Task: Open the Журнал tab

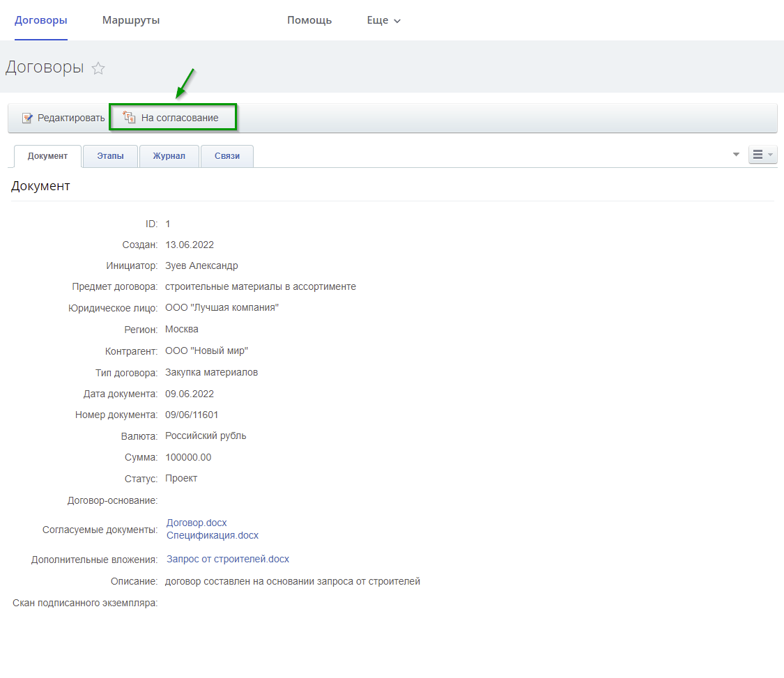Action: tap(169, 156)
